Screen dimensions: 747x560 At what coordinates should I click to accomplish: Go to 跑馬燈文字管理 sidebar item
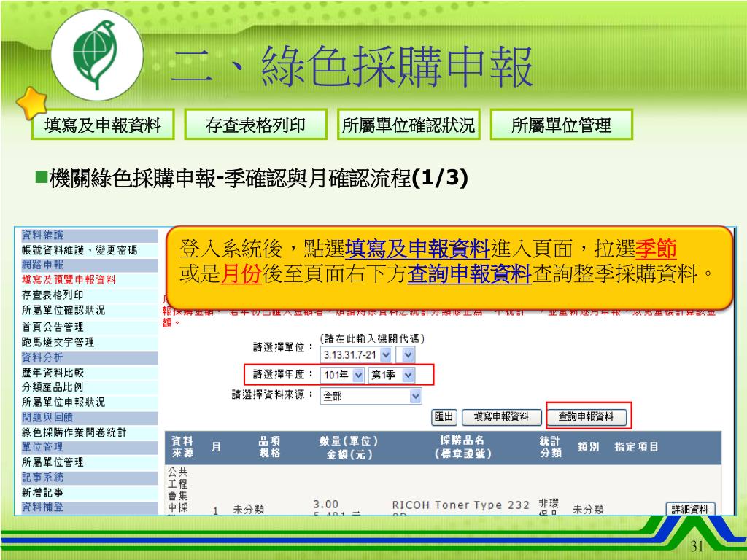pos(58,342)
